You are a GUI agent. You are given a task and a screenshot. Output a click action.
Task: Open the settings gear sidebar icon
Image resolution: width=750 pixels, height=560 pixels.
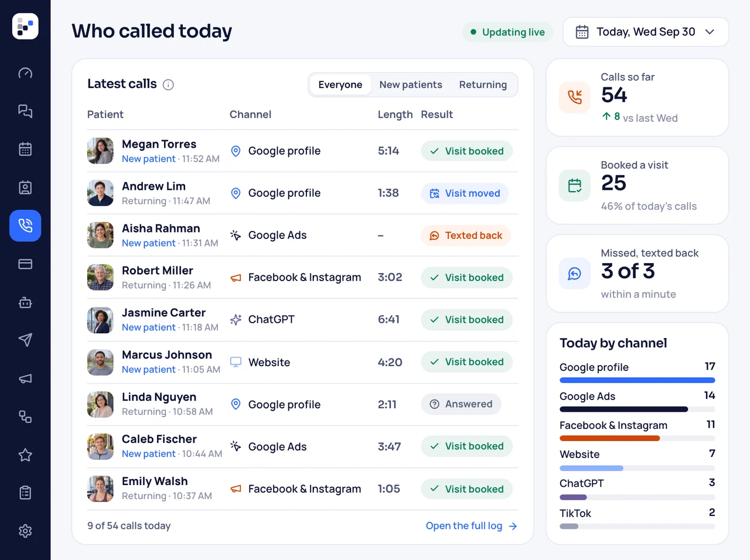tap(25, 531)
